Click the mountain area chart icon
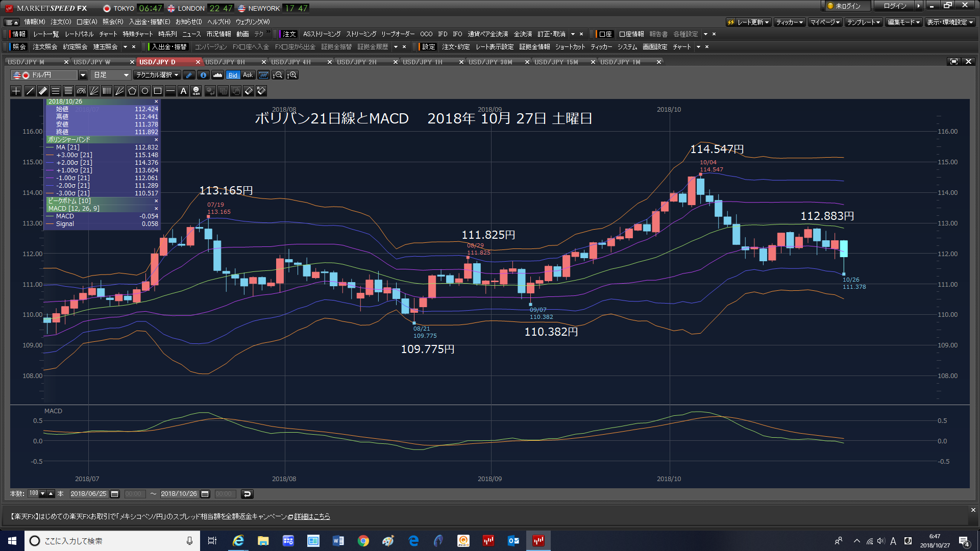The image size is (980, 551). pyautogui.click(x=217, y=75)
